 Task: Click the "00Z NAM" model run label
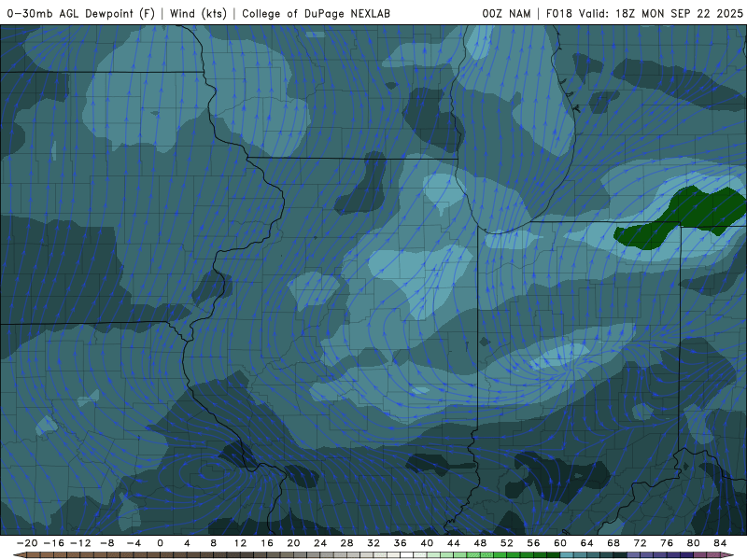[x=506, y=13]
